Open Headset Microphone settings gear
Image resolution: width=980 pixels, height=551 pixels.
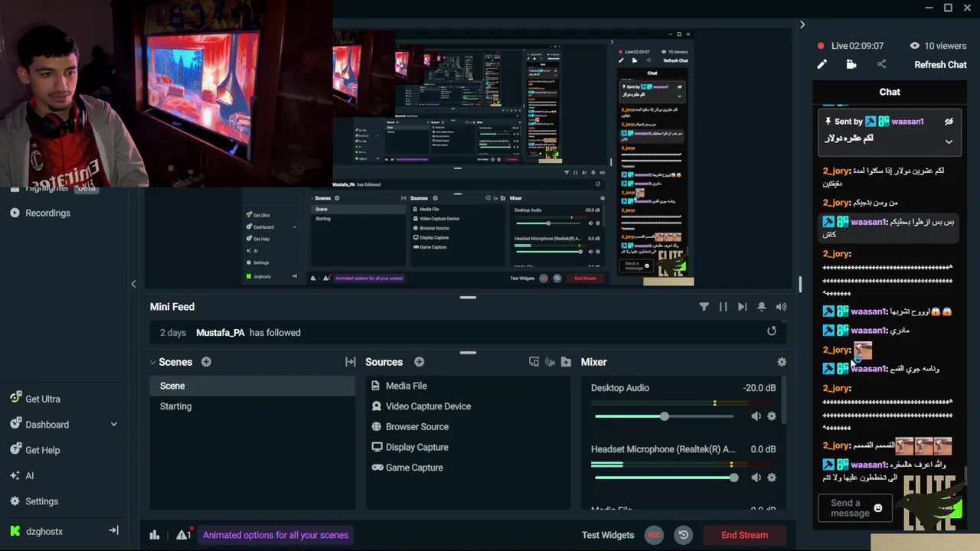tap(772, 478)
